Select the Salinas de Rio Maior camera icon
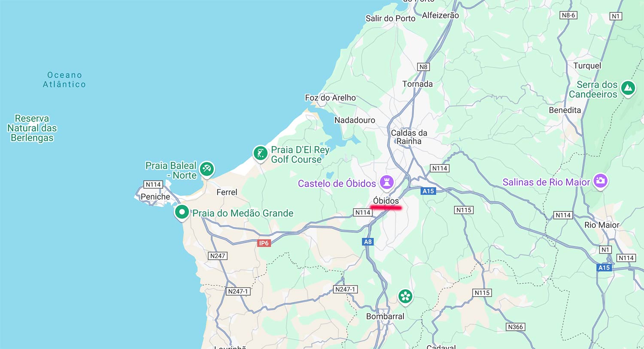Image resolution: width=644 pixels, height=349 pixels. 600,181
